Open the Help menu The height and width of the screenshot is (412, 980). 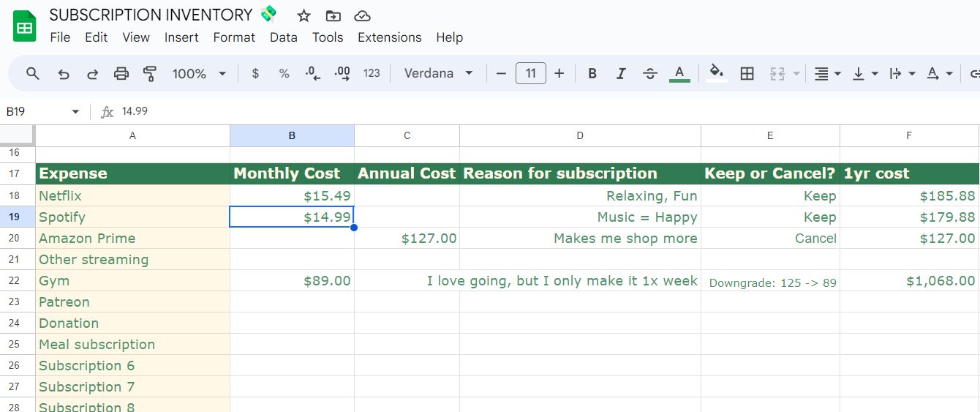450,37
